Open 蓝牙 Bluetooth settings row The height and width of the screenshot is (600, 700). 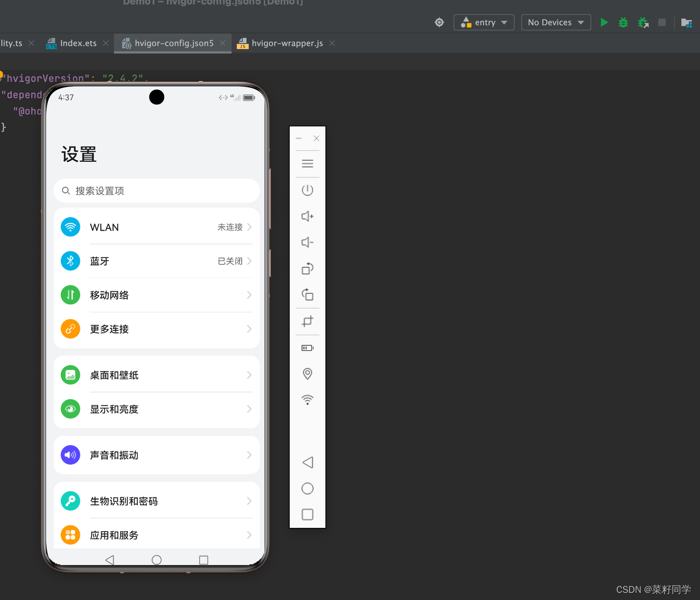pyautogui.click(x=156, y=261)
